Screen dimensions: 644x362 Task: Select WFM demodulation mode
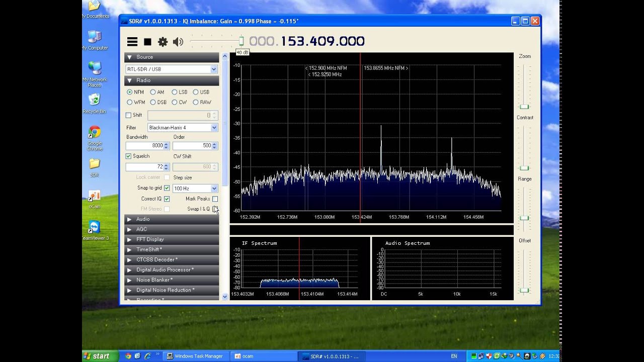point(136,102)
